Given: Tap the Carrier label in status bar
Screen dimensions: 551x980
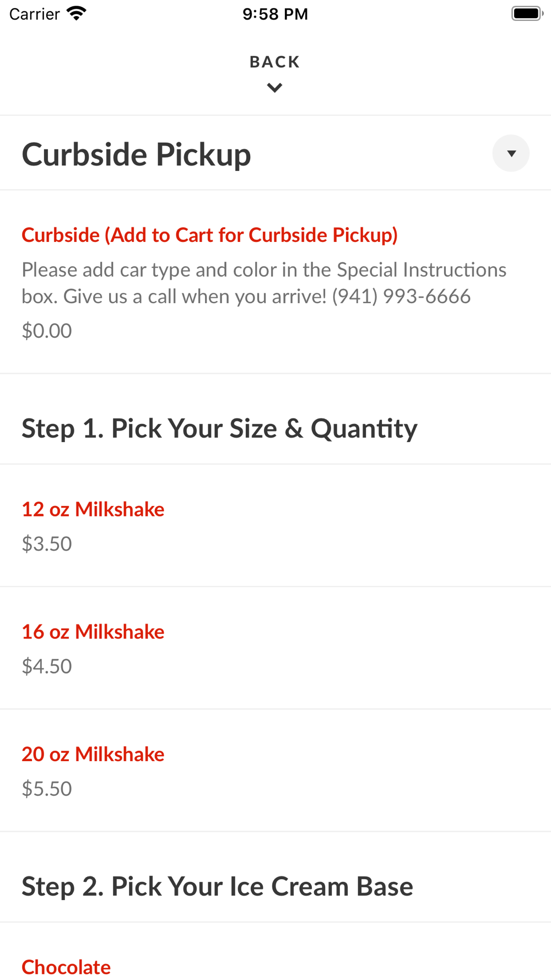Looking at the screenshot, I should tap(34, 14).
